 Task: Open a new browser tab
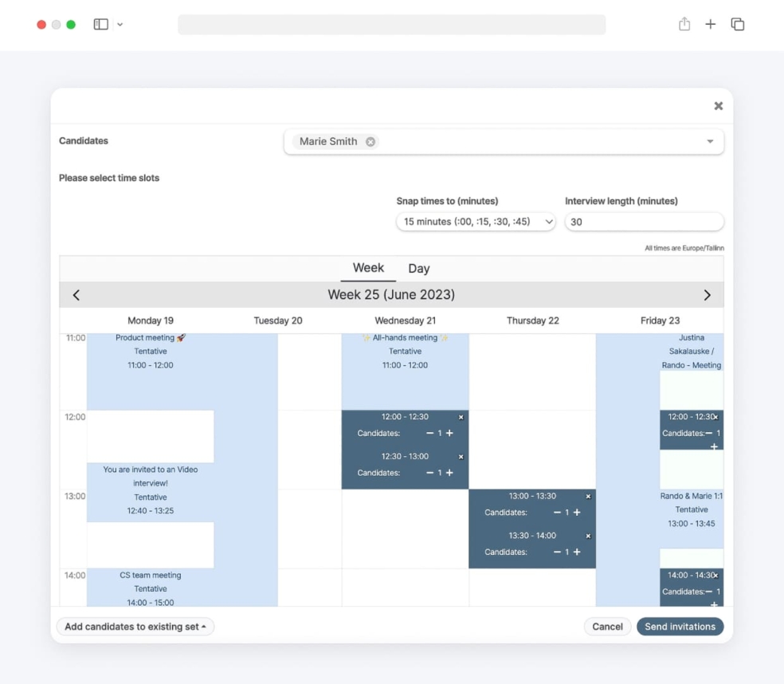[x=710, y=24]
